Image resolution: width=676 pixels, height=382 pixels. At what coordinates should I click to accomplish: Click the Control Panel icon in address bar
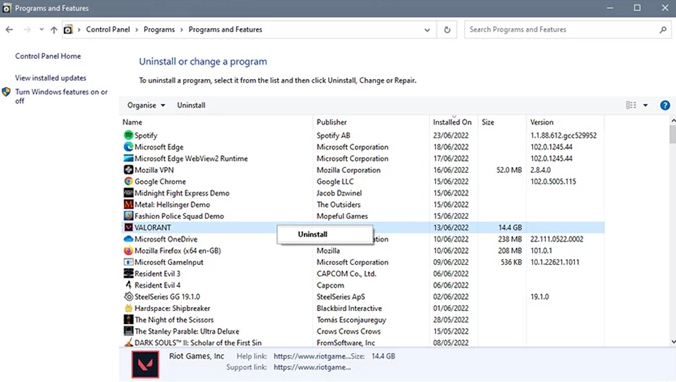[x=68, y=30]
